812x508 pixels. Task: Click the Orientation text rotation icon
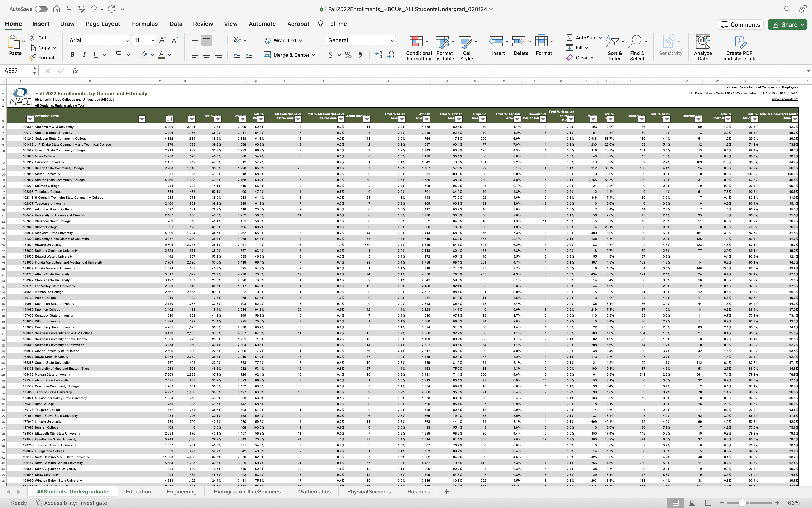(237, 40)
